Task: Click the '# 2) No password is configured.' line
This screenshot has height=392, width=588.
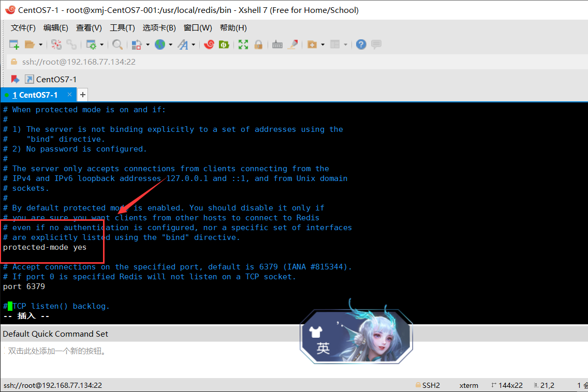Action: [x=75, y=149]
